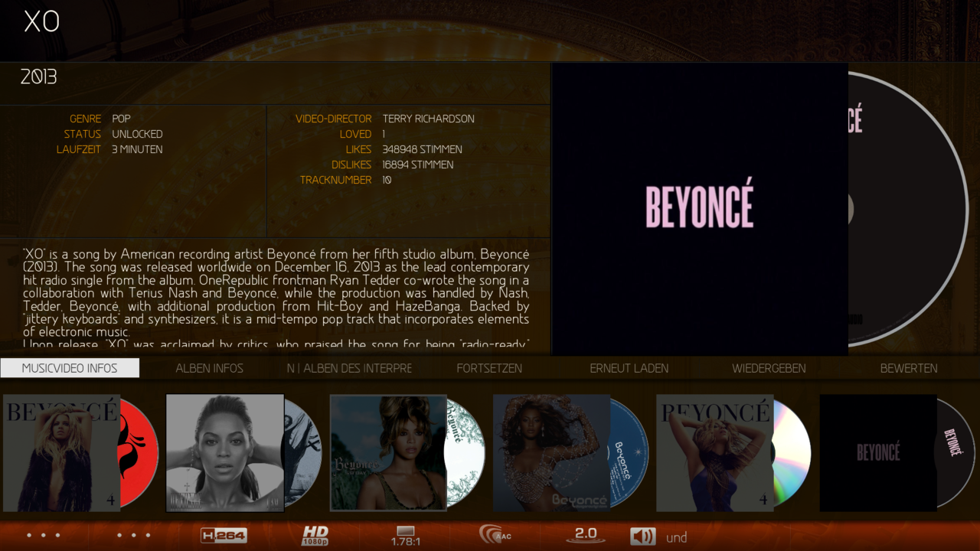Click the director name TERRY RICHARDSON

[x=428, y=119]
